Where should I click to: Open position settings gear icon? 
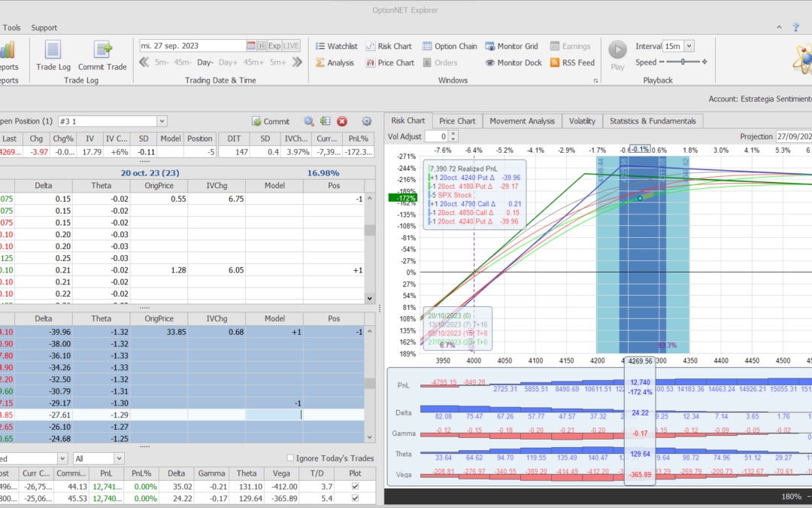[x=367, y=121]
